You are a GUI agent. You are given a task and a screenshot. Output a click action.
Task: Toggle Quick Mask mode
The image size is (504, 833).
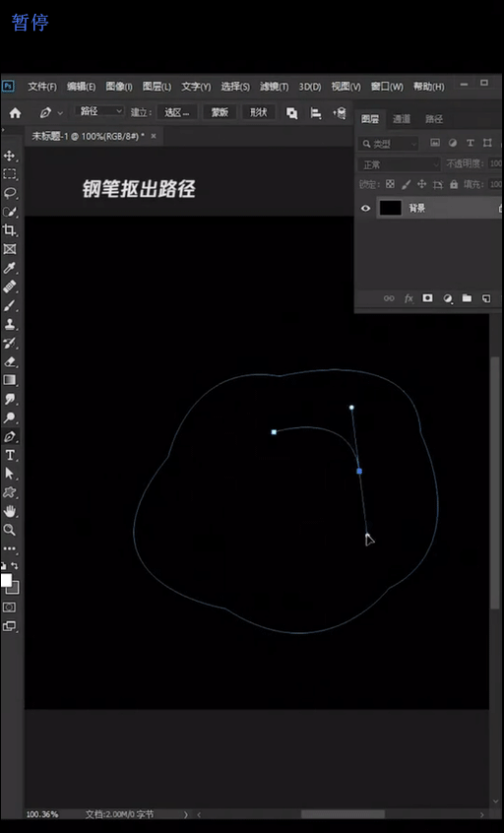(9, 608)
